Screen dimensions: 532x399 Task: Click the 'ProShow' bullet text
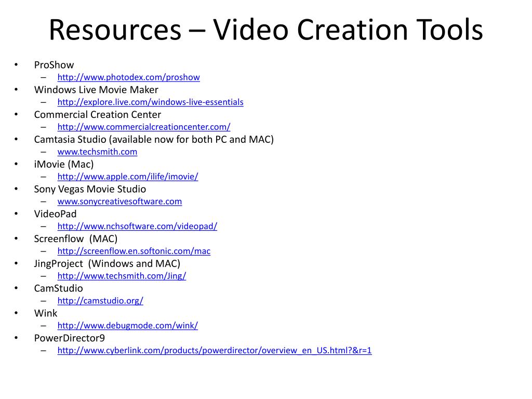click(54, 65)
